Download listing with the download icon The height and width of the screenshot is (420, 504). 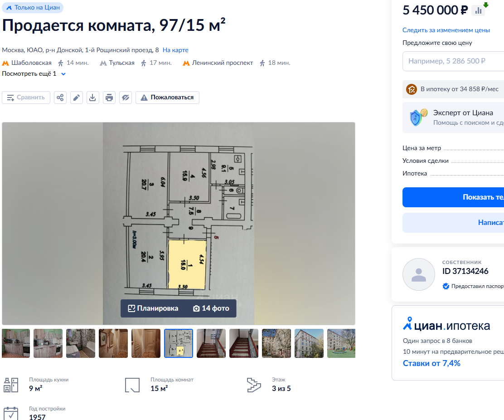pos(92,98)
